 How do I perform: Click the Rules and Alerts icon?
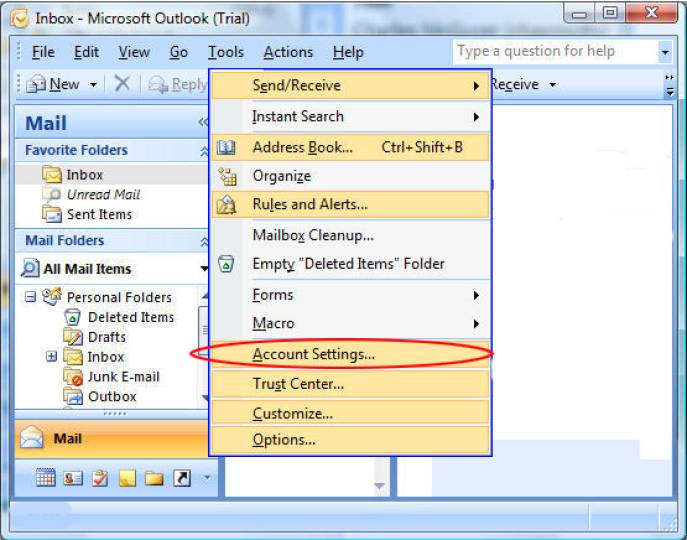(227, 205)
